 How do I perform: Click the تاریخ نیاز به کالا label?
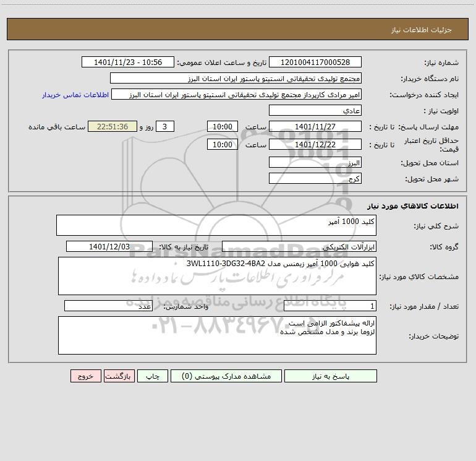[184, 247]
